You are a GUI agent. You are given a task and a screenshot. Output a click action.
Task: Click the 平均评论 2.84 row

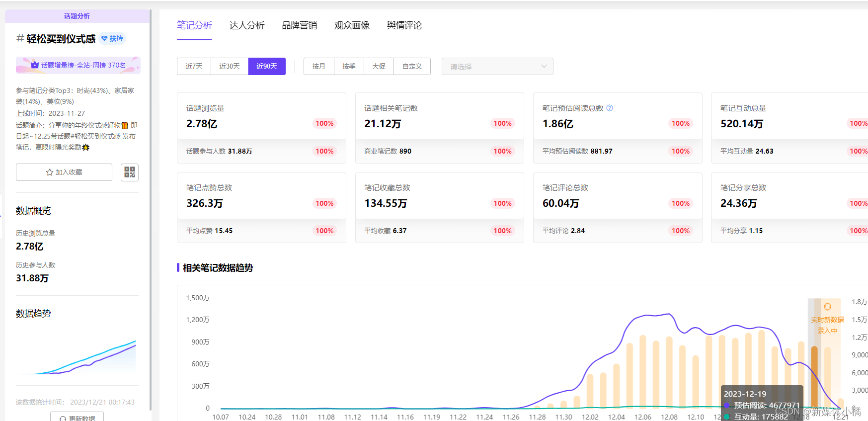(618, 231)
